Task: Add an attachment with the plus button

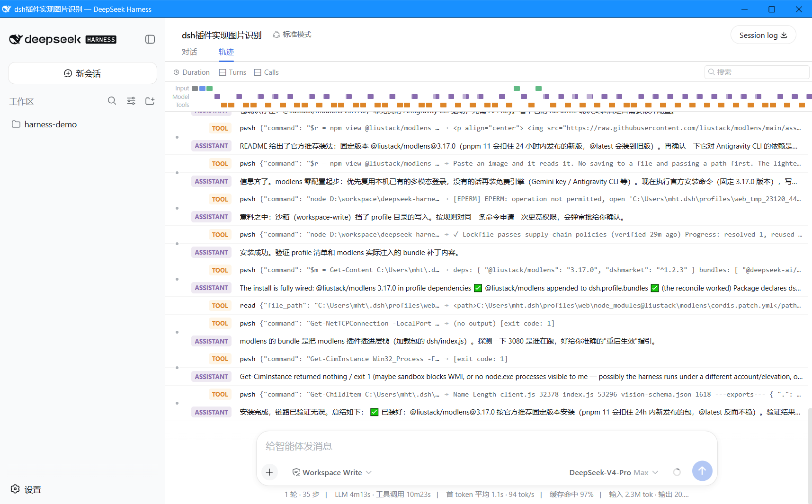Action: pos(269,472)
